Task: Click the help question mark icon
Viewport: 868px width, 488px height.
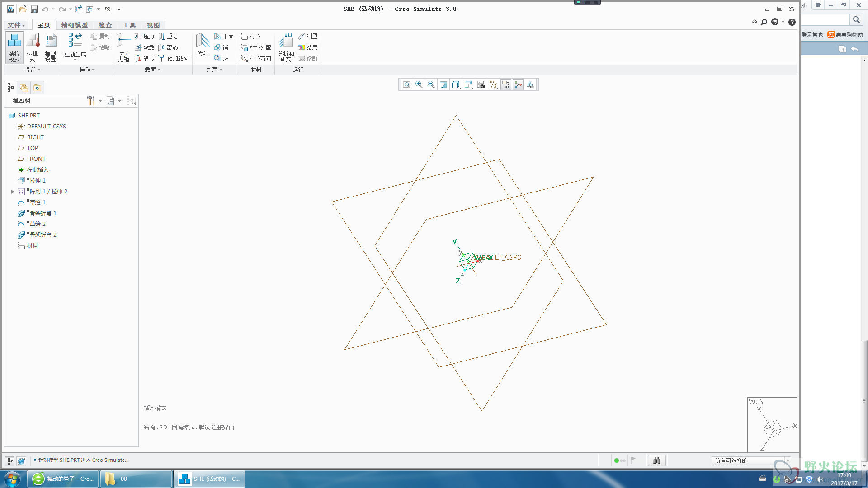Action: pyautogui.click(x=792, y=22)
